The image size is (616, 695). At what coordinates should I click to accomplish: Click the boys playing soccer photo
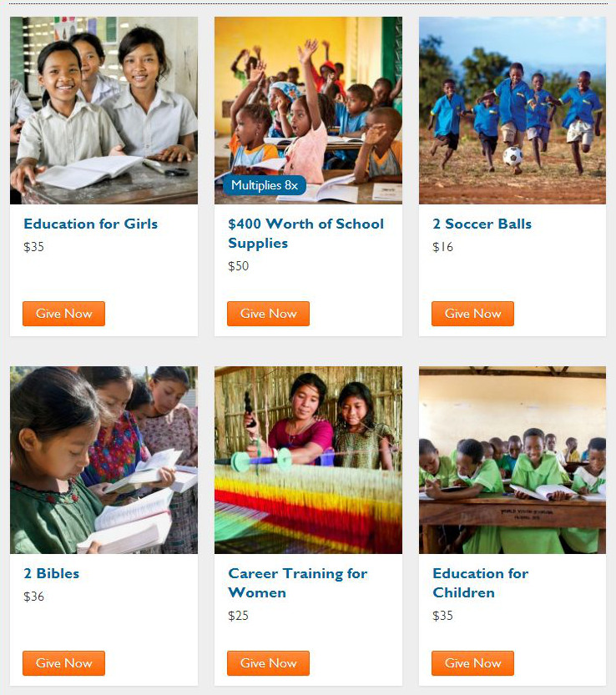512,110
